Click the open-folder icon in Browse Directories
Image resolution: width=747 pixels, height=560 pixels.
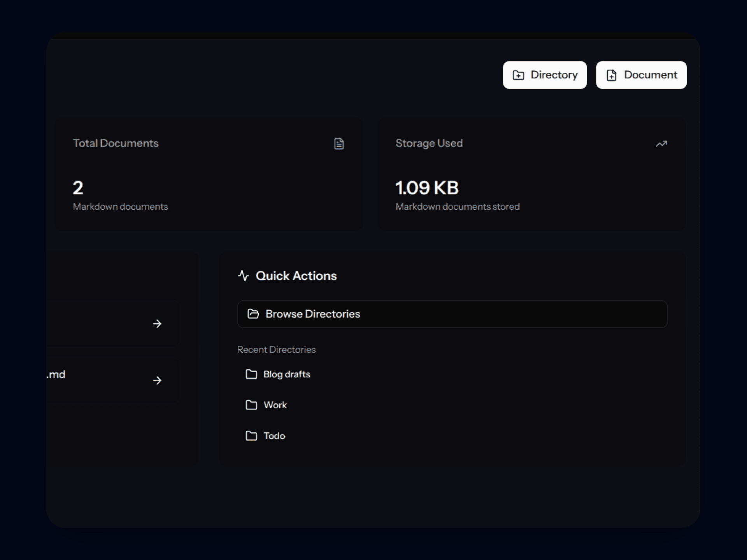(253, 314)
